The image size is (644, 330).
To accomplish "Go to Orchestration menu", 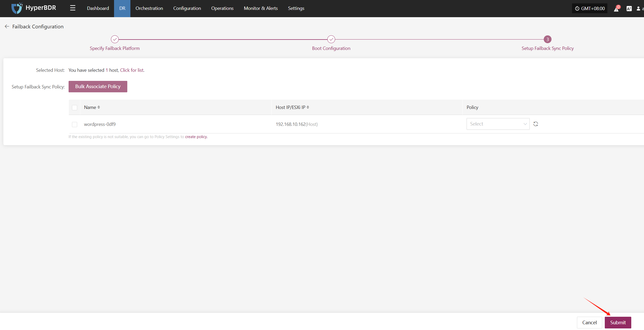I will 149,8.
